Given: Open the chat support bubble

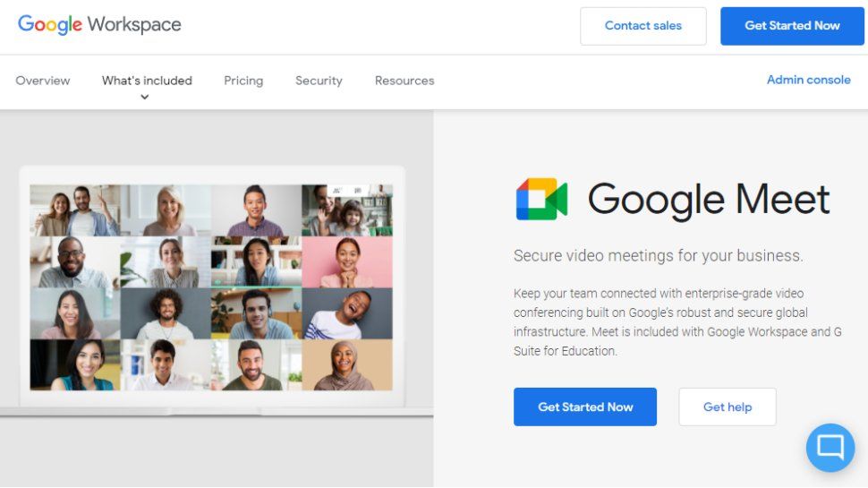Looking at the screenshot, I should (x=830, y=447).
